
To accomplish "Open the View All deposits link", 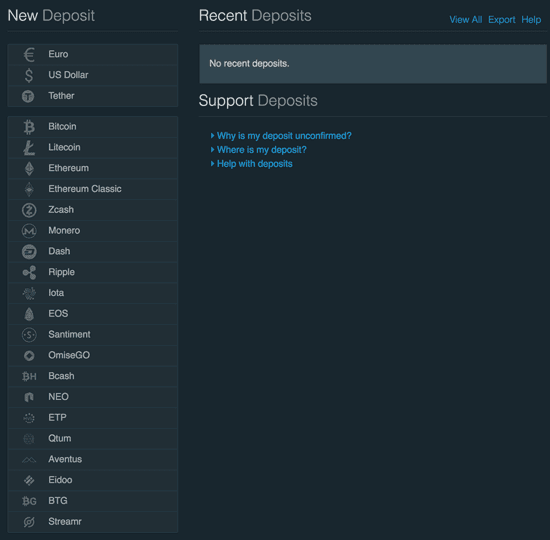I will tap(465, 20).
